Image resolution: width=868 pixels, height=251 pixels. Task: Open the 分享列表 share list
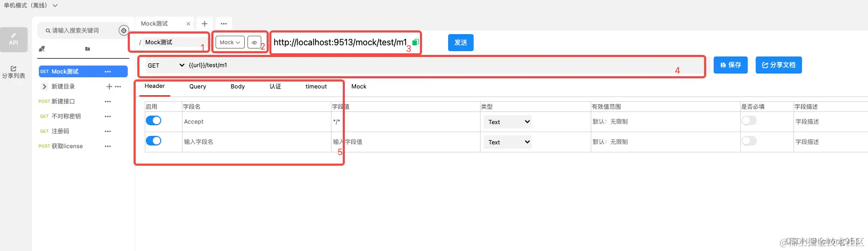[14, 72]
